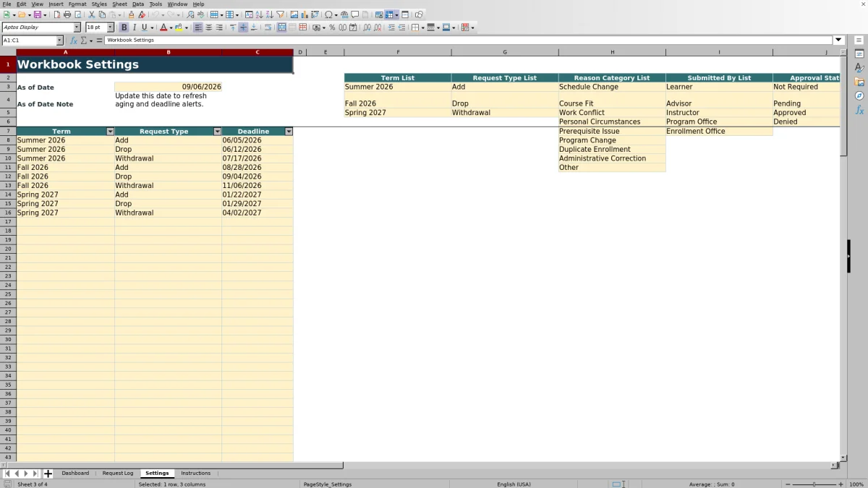Click the Print icon in the toolbar
The width and height of the screenshot is (868, 488).
point(67,14)
